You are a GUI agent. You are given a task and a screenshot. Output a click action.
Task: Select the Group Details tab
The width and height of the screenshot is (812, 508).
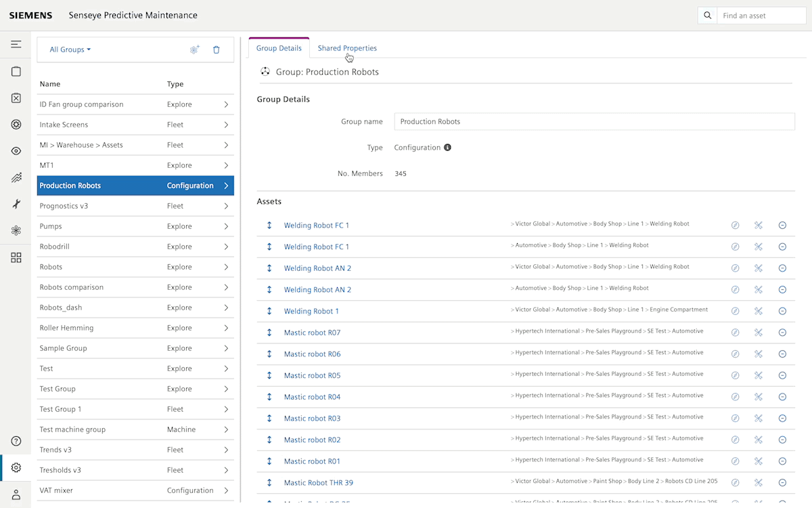279,48
